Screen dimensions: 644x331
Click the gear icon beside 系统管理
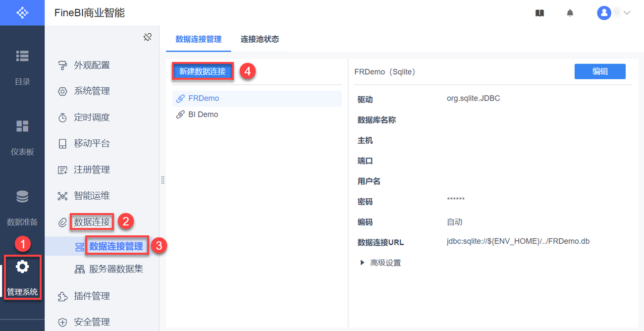[62, 91]
